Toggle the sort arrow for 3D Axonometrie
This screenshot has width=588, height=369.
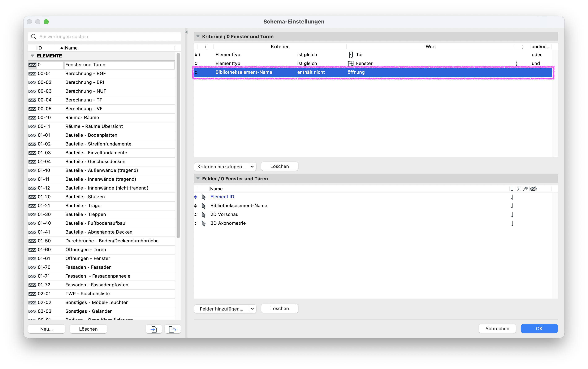(x=512, y=223)
